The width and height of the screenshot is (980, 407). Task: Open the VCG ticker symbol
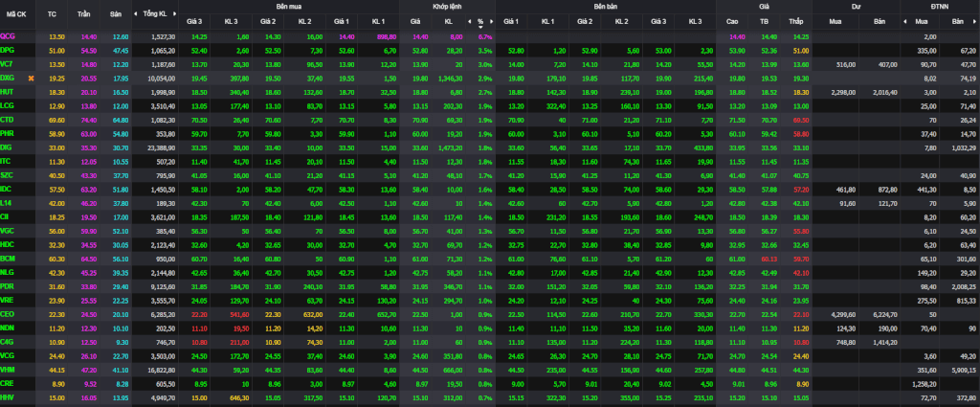[x=8, y=354]
